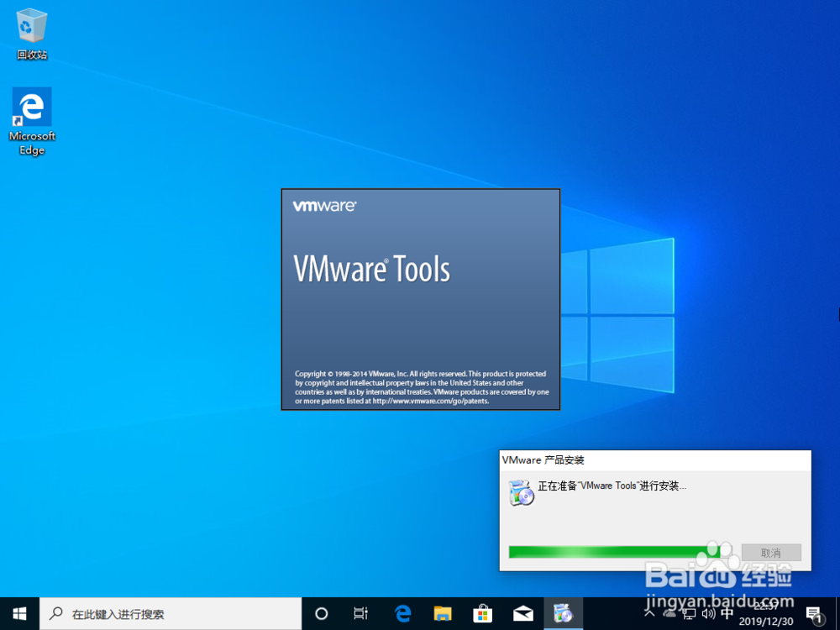
Task: Open Microsoft Store from the taskbar
Action: click(483, 614)
